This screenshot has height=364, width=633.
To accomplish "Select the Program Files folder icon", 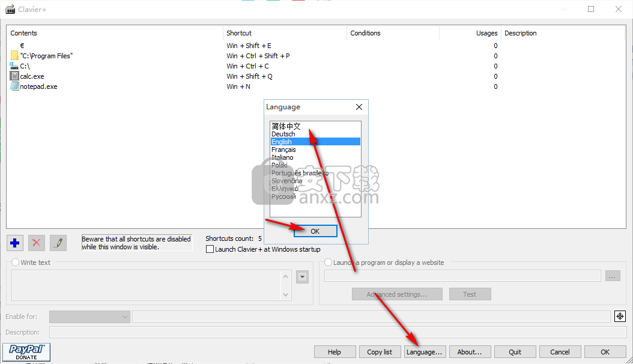I will pos(14,56).
